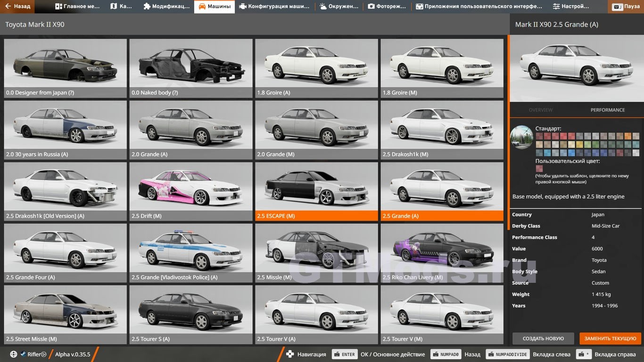Image resolution: width=644 pixels, height=362 pixels.
Task: Select the custom color swatch under Пользовательский цвет
Action: (x=539, y=168)
